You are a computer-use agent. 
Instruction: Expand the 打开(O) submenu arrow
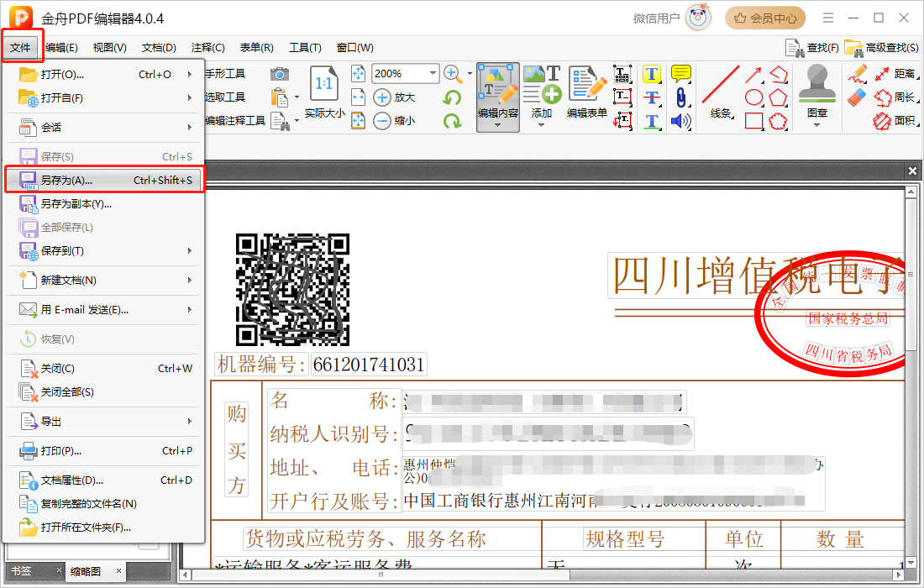coord(190,74)
